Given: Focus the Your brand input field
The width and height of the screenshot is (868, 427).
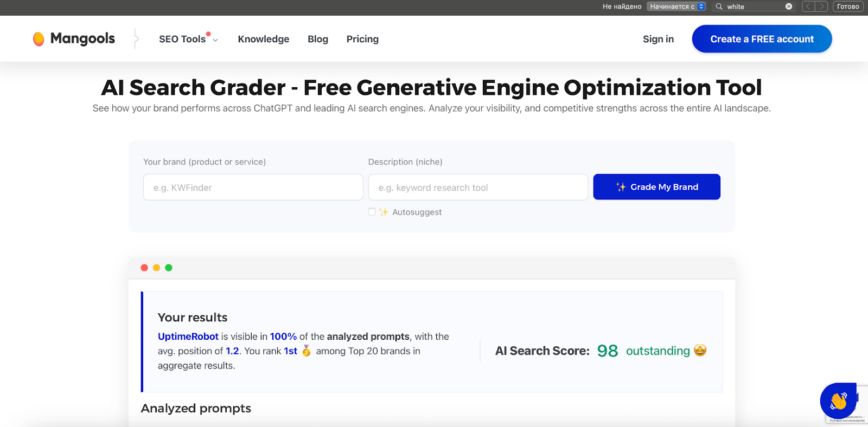Looking at the screenshot, I should click(x=253, y=187).
